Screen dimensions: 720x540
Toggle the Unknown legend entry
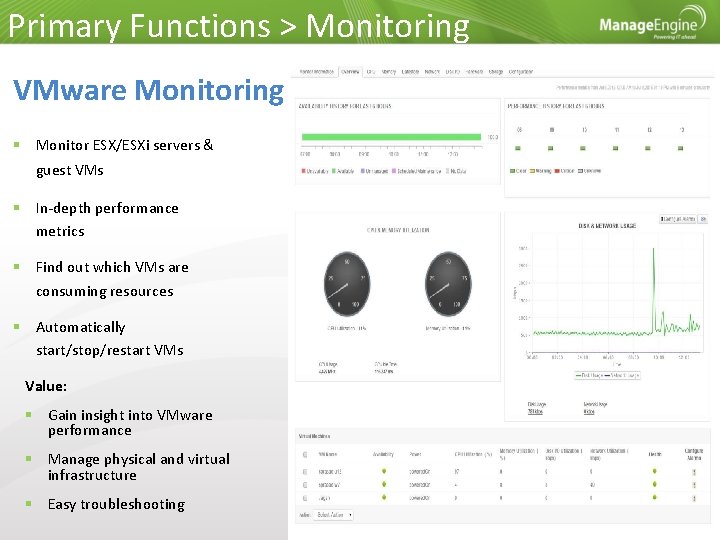(x=589, y=171)
